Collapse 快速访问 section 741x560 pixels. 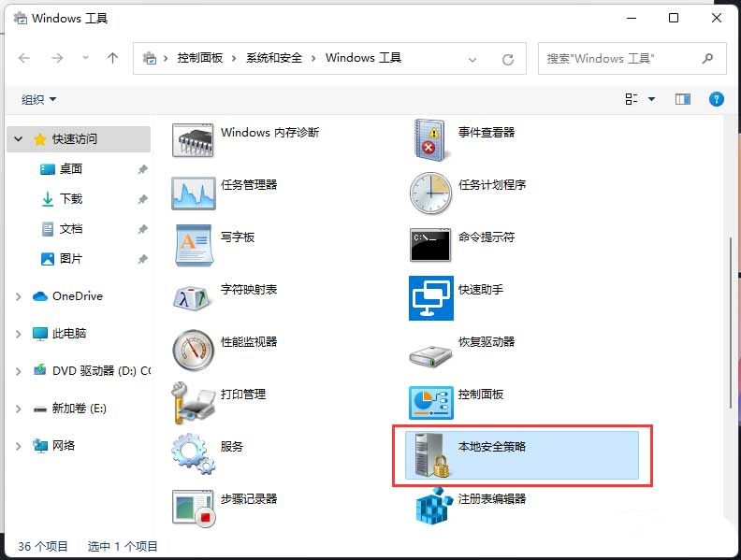click(x=19, y=139)
